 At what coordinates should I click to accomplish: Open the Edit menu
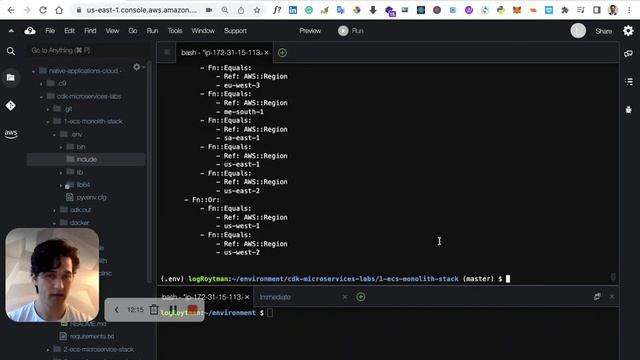pyautogui.click(x=69, y=31)
